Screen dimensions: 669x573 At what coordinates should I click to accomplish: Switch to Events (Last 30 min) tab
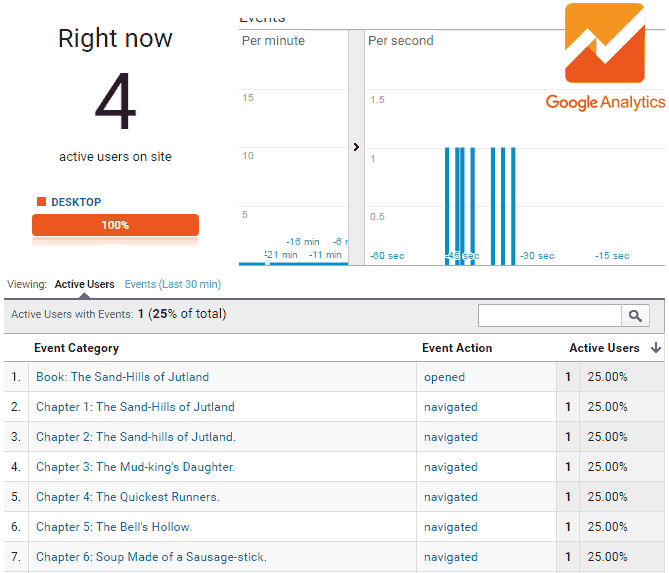(172, 285)
